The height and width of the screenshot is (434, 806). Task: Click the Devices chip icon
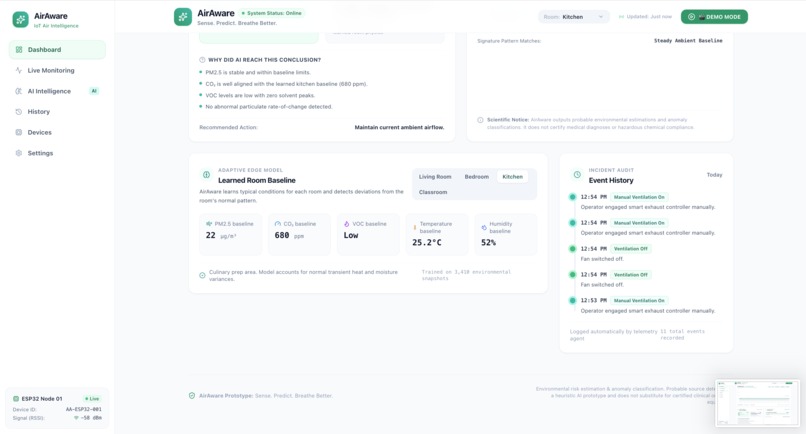click(x=19, y=132)
